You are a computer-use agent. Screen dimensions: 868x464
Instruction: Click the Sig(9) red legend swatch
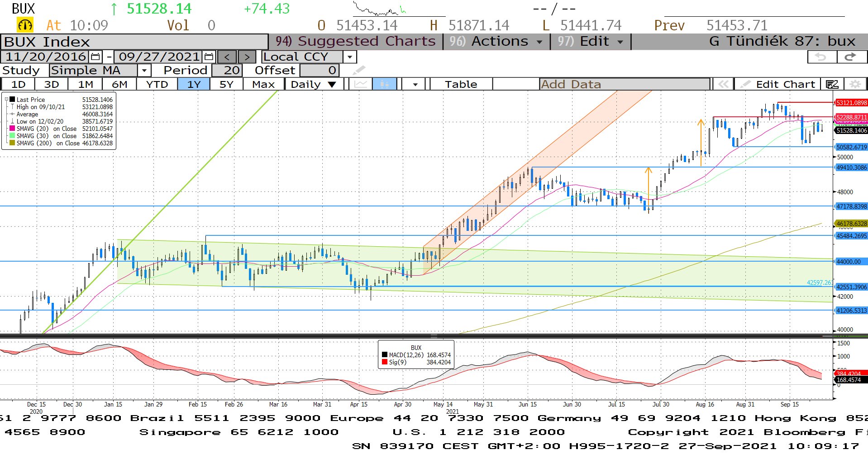(385, 362)
